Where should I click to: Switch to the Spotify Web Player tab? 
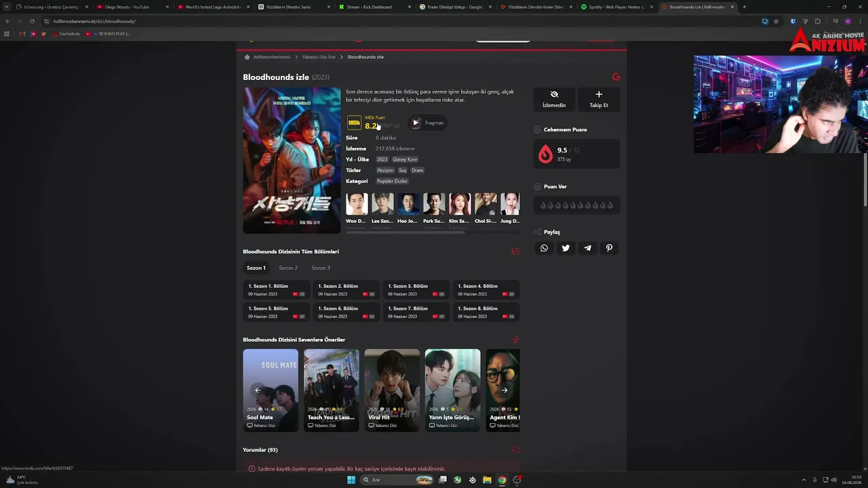[617, 7]
